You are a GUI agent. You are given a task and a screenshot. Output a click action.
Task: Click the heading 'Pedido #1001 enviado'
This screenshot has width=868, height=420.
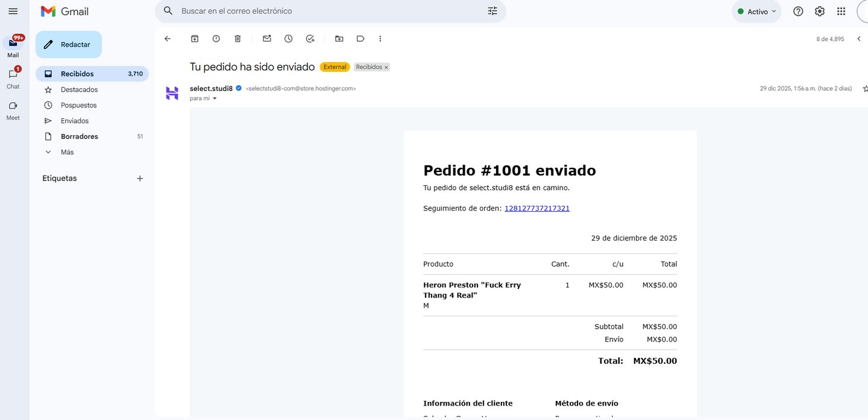click(x=509, y=171)
